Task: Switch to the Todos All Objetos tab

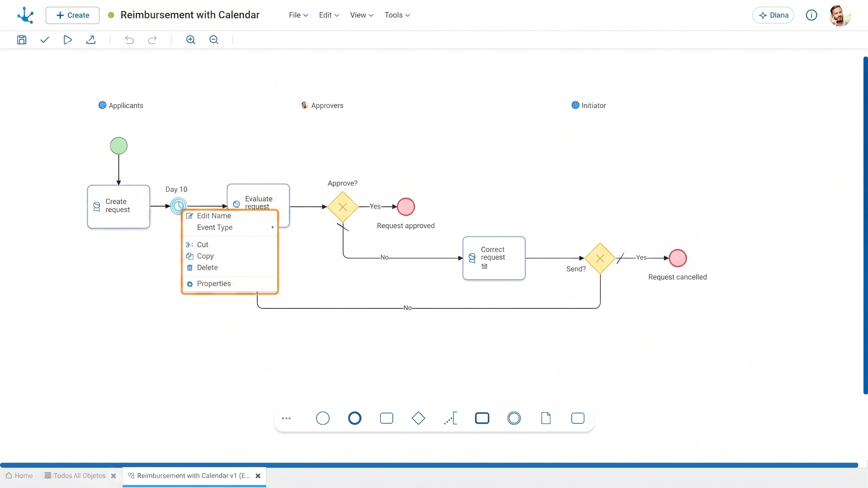Action: click(x=75, y=476)
